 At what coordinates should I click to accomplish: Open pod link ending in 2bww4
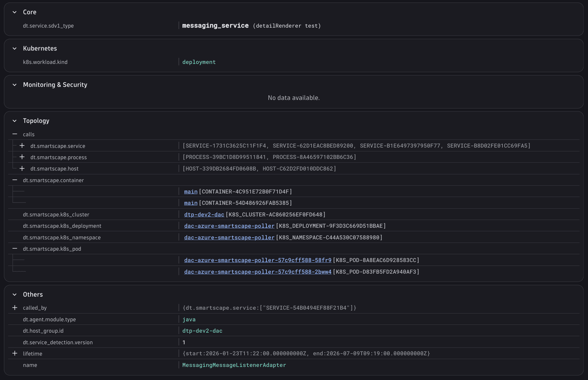tap(258, 272)
